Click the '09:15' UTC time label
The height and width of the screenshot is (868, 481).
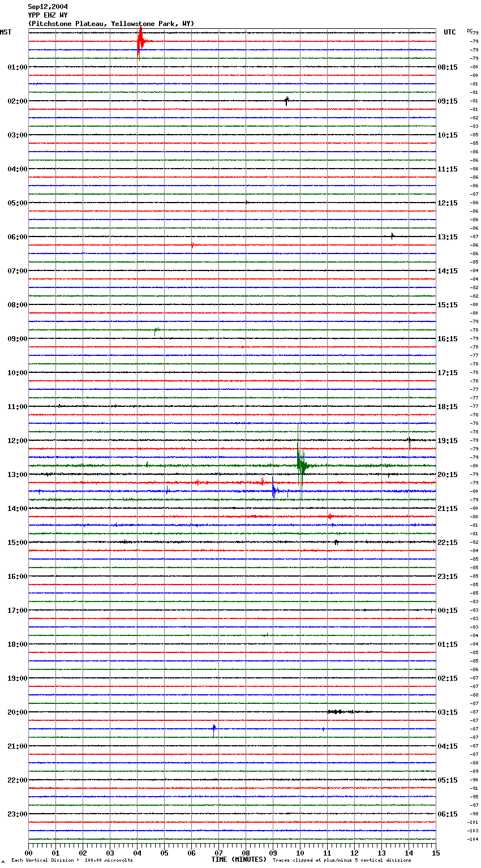tap(448, 101)
